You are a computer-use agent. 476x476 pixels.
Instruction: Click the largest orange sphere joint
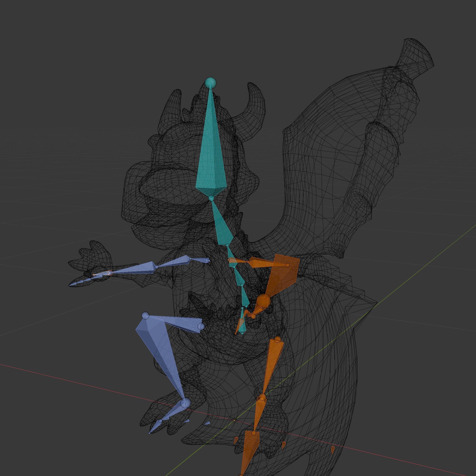(x=264, y=301)
